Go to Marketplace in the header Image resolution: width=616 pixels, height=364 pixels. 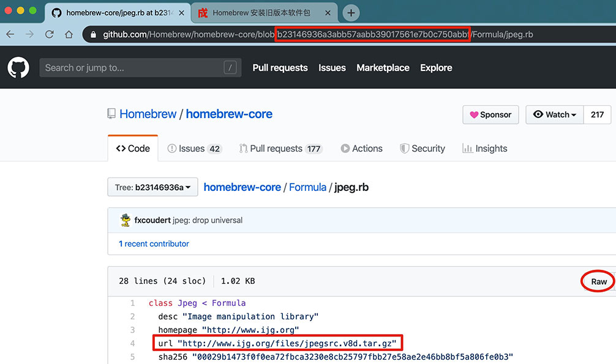coord(383,68)
